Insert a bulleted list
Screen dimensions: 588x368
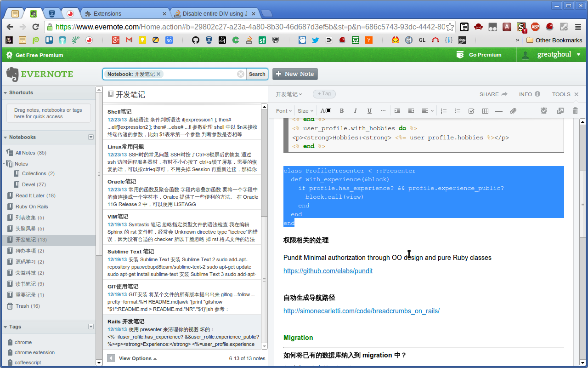pyautogui.click(x=458, y=111)
